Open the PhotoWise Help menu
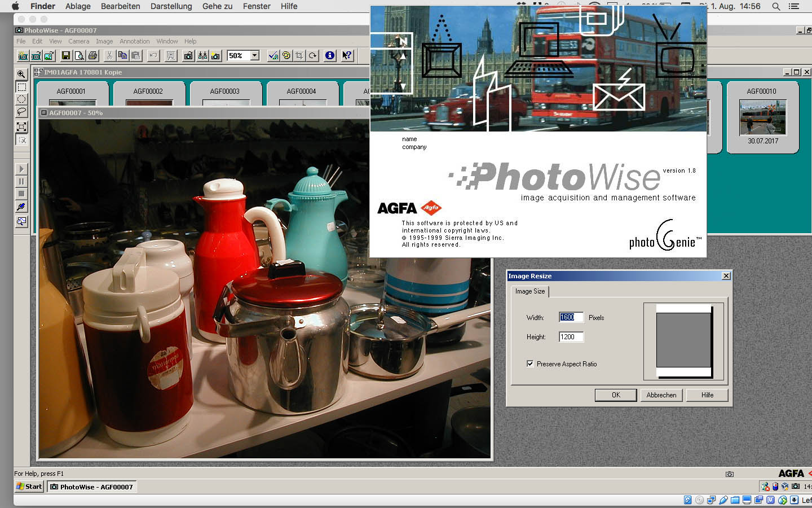This screenshot has height=508, width=812. [191, 41]
